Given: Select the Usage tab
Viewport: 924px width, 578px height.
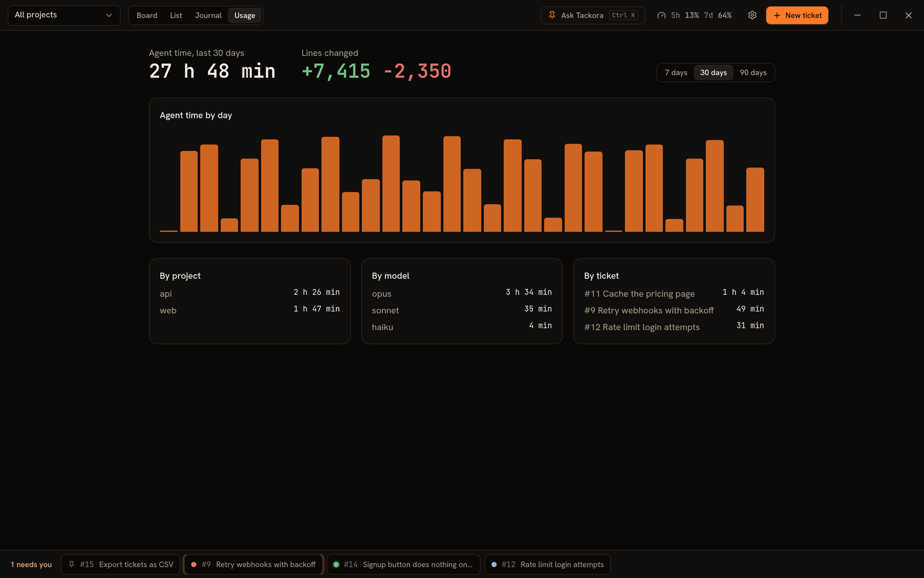Looking at the screenshot, I should tap(245, 15).
